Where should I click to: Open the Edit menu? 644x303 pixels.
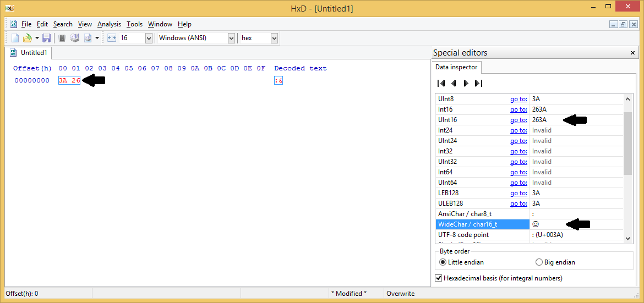coord(42,24)
